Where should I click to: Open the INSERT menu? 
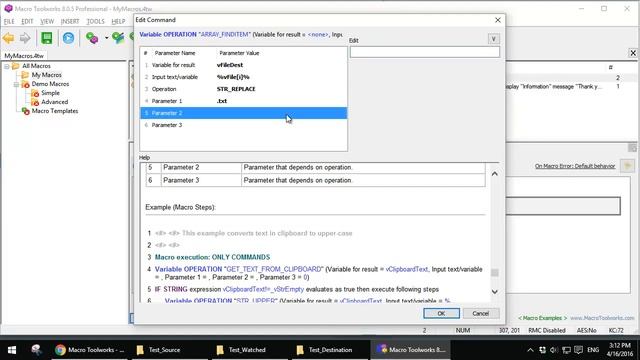point(70,21)
